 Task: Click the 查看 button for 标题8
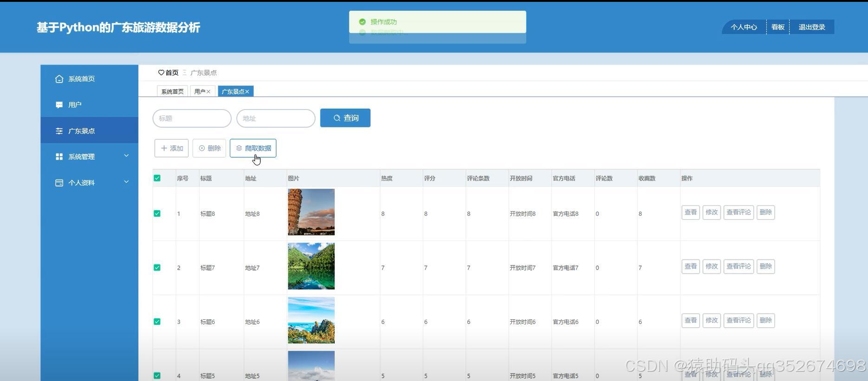[691, 212]
